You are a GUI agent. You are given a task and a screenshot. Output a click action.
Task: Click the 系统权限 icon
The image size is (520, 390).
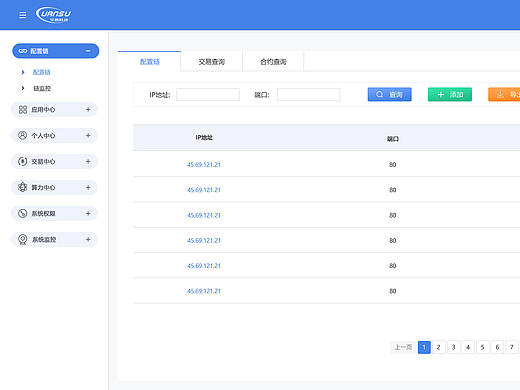pos(22,213)
